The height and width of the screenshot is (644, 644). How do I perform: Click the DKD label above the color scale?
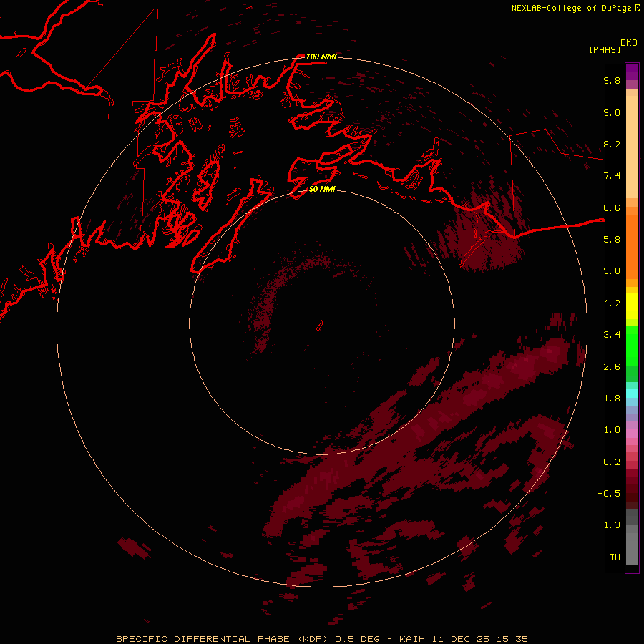(629, 43)
